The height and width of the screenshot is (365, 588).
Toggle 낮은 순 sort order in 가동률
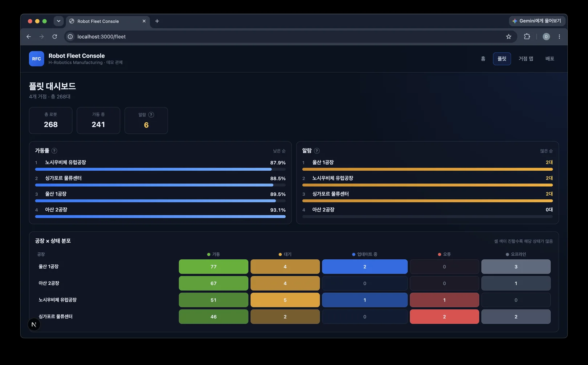(x=279, y=151)
